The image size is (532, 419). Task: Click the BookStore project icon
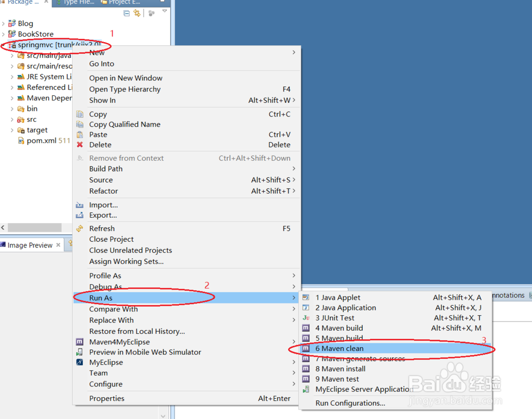pos(12,34)
